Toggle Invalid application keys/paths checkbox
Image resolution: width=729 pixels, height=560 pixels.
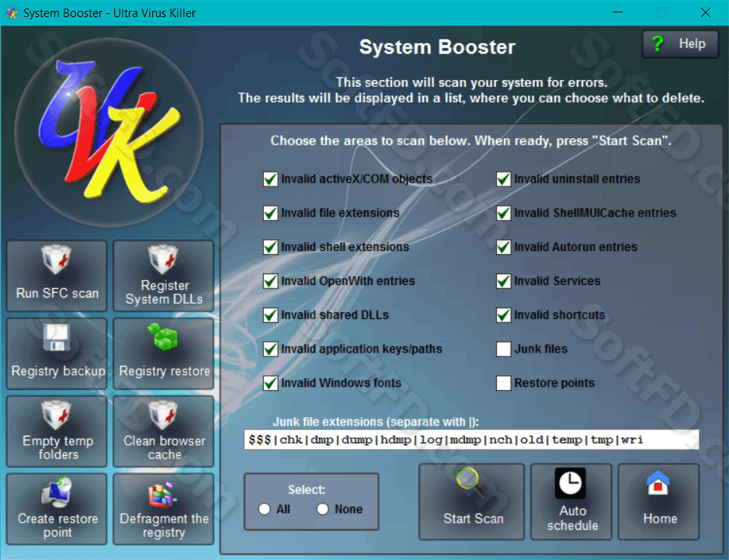coord(271,349)
